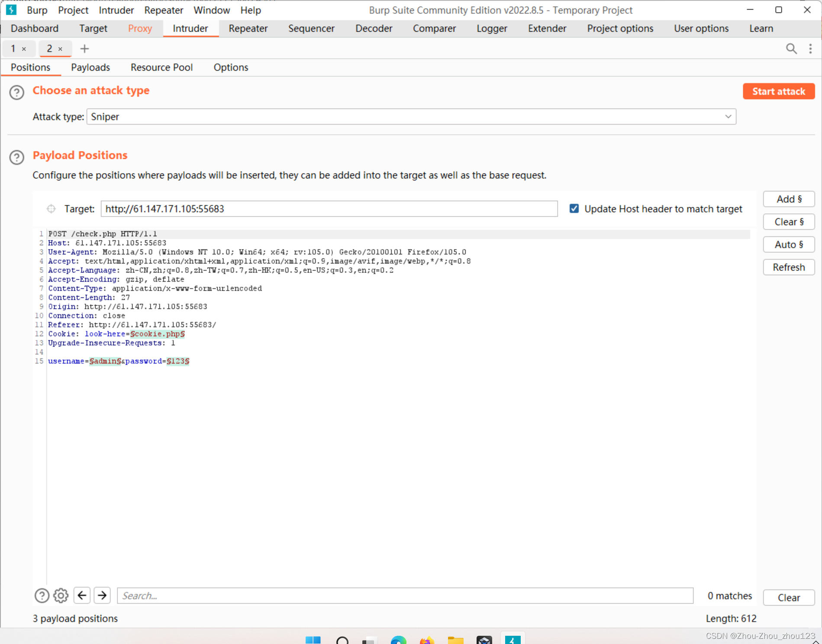Click the Upgrade-Insecure-Requests header line
The height and width of the screenshot is (644, 822).
point(112,343)
